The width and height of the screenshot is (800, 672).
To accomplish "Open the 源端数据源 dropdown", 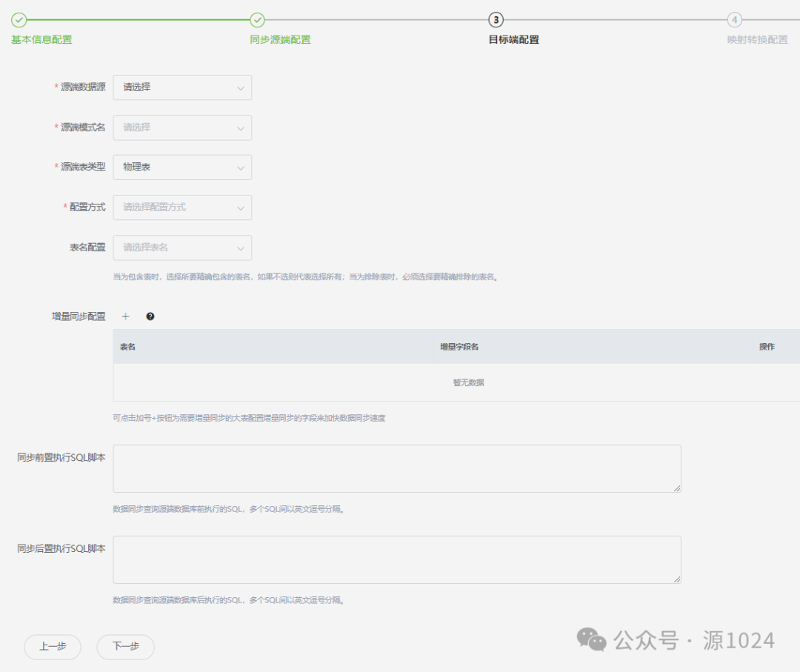I will tap(182, 87).
